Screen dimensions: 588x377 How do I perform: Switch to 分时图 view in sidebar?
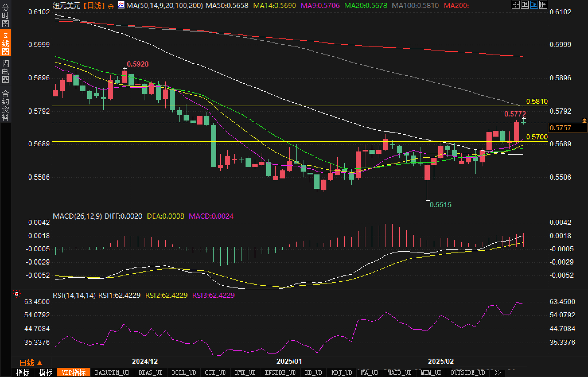[5, 16]
